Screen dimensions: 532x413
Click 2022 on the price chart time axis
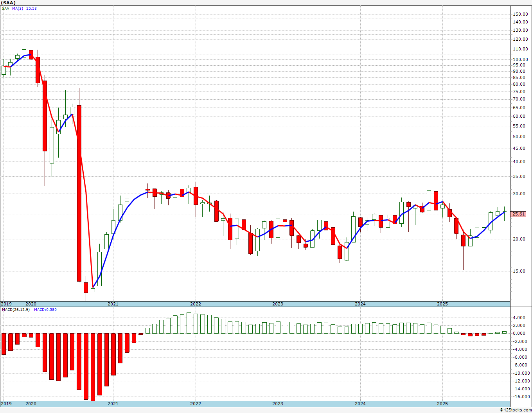coord(196,304)
